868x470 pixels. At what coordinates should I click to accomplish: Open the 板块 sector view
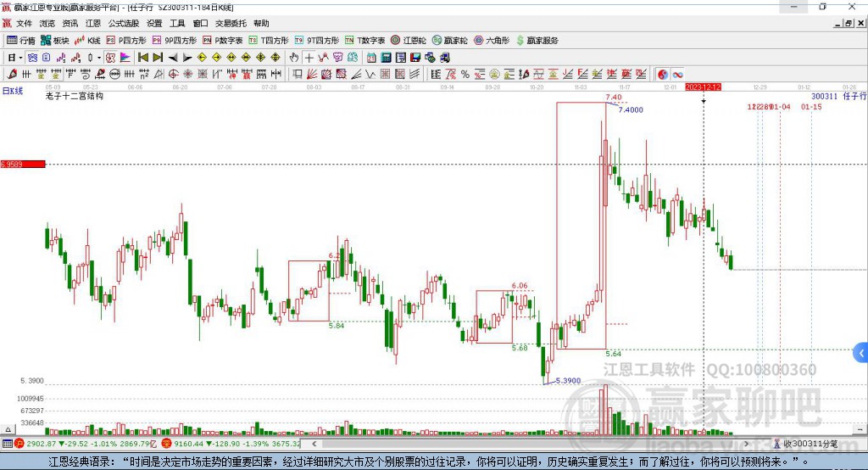click(55, 41)
